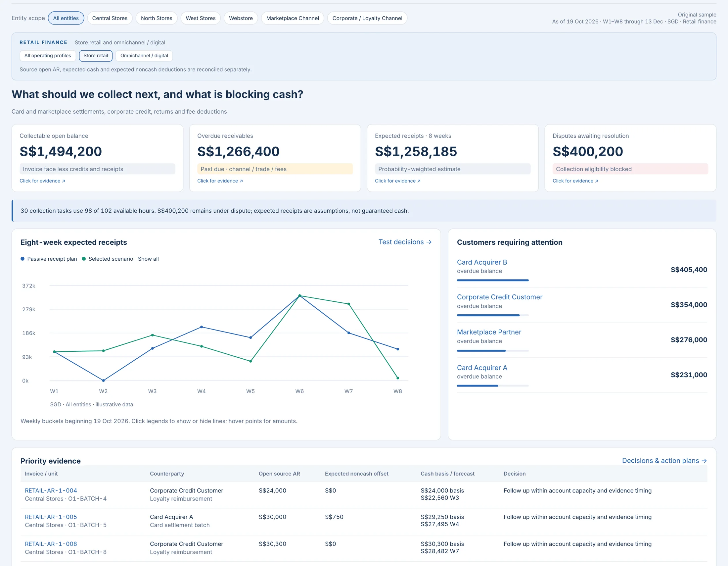728x566 pixels.
Task: Open Marketplace Partner customer
Action: pyautogui.click(x=489, y=332)
